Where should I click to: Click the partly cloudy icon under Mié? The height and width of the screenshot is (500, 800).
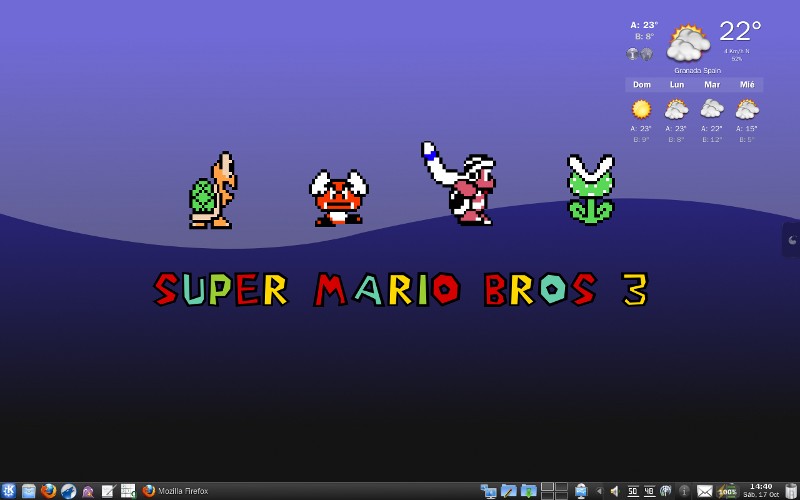coord(747,109)
